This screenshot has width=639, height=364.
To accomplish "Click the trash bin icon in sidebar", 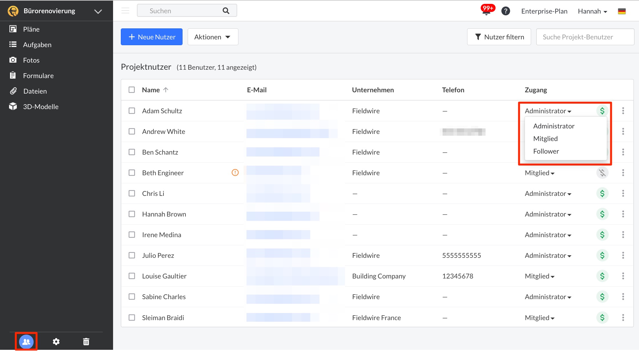I will click(x=86, y=341).
